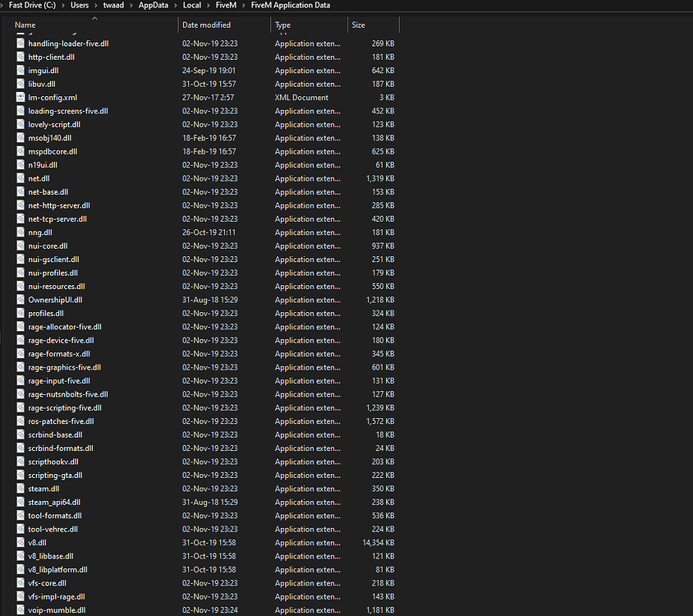
Task: Toggle sort direction on the Name column
Action: (25, 25)
